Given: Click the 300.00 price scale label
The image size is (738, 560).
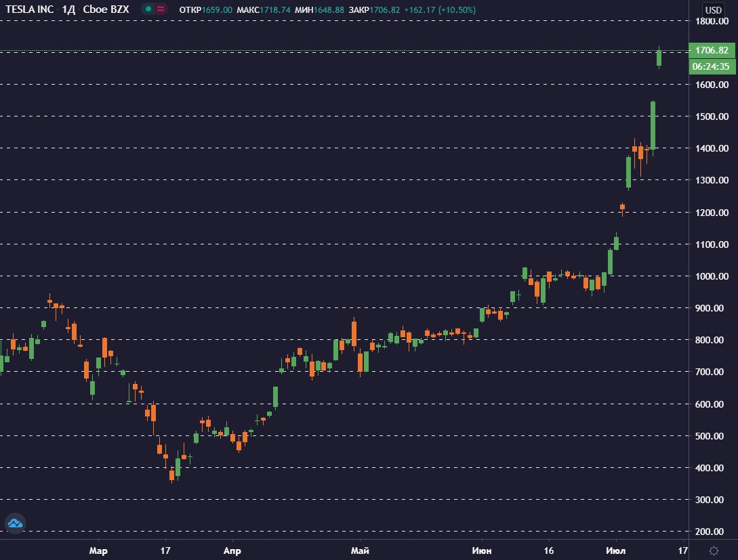Looking at the screenshot, I should point(710,500).
